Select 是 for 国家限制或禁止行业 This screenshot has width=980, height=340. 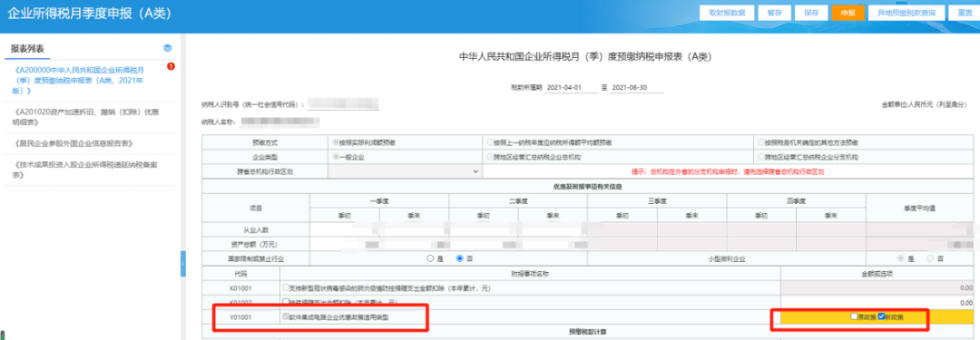(x=430, y=258)
